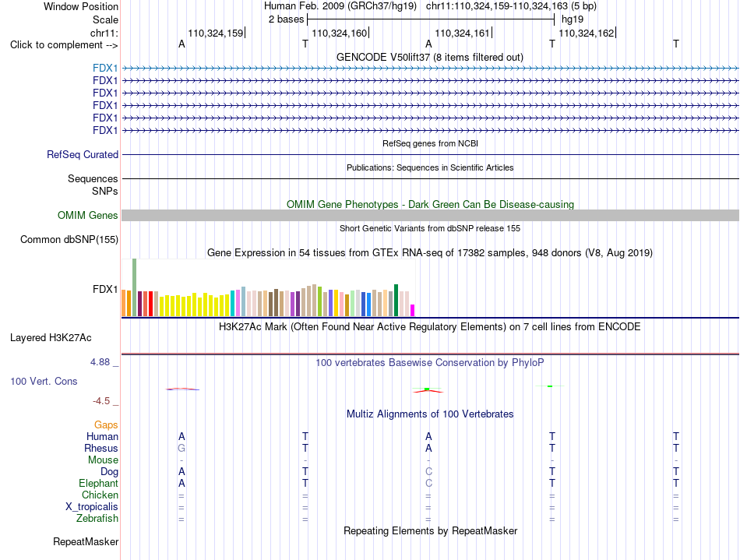The width and height of the screenshot is (740, 560).
Task: Click the G base in Rhesus row
Action: (181, 448)
